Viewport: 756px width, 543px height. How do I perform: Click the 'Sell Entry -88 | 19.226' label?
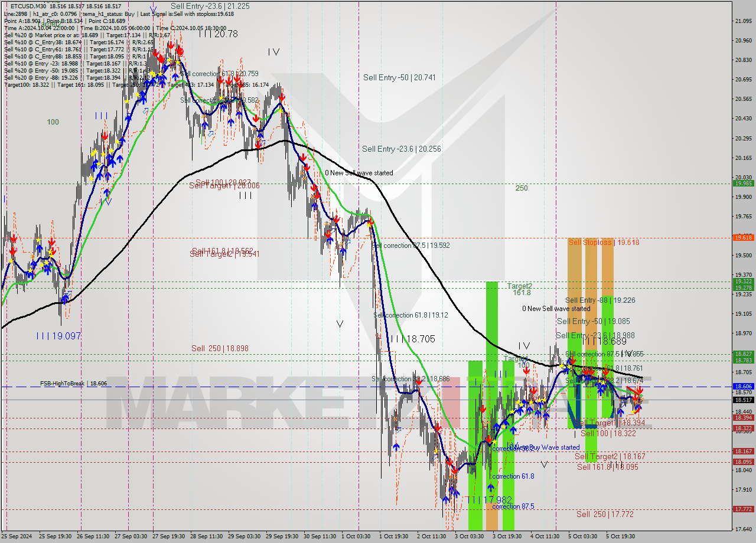(600, 300)
